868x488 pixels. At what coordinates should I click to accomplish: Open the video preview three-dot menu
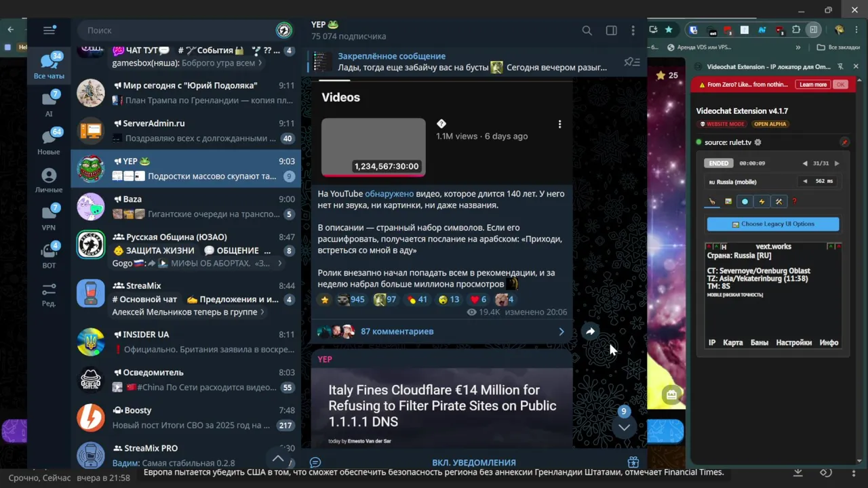pyautogui.click(x=559, y=124)
